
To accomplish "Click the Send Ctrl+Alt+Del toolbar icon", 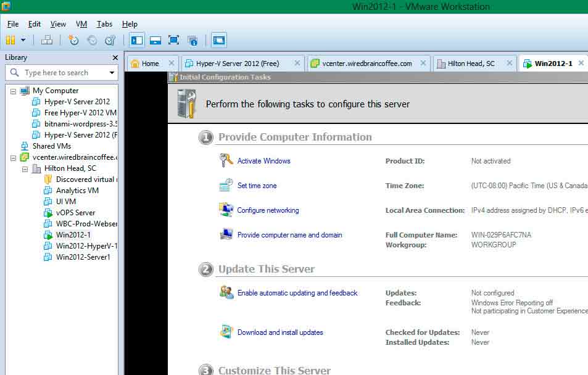I will point(46,40).
